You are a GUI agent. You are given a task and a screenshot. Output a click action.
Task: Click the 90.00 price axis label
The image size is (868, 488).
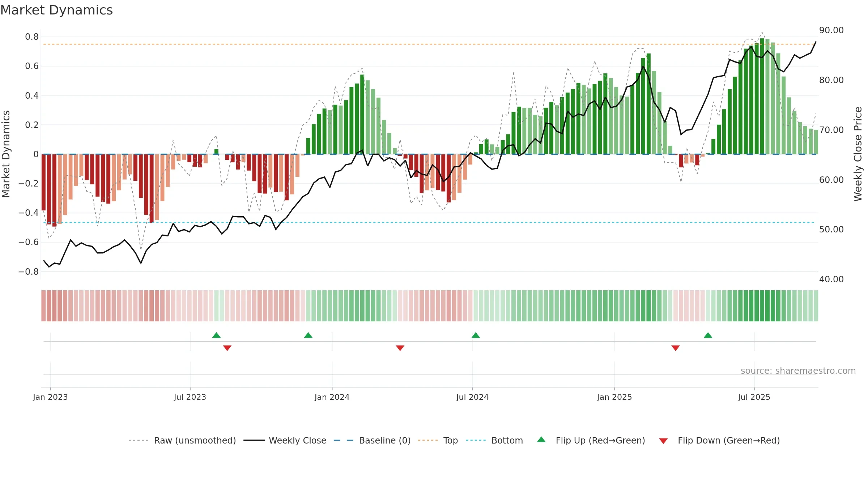[831, 30]
